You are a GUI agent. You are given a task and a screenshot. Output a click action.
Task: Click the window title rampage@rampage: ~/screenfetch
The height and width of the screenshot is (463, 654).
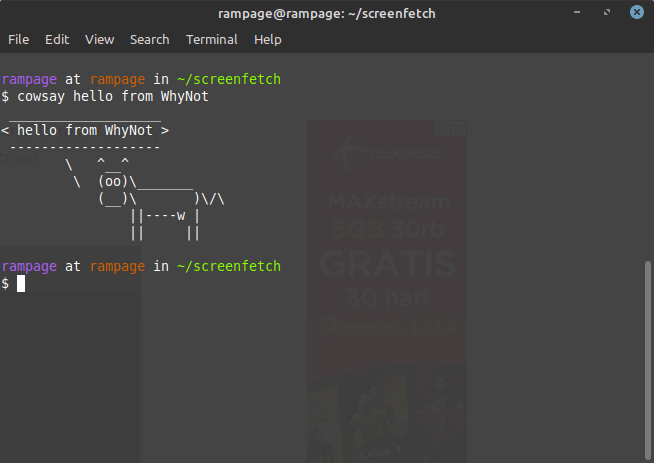pyautogui.click(x=326, y=13)
